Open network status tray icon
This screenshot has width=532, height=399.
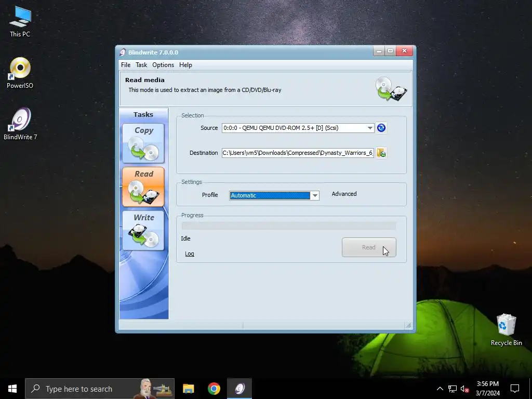click(x=453, y=389)
